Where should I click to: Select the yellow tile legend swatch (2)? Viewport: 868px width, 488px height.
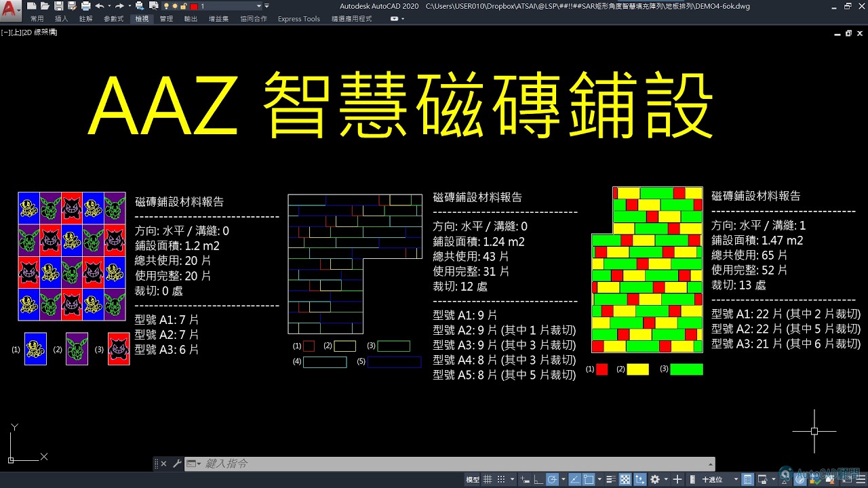coord(637,369)
